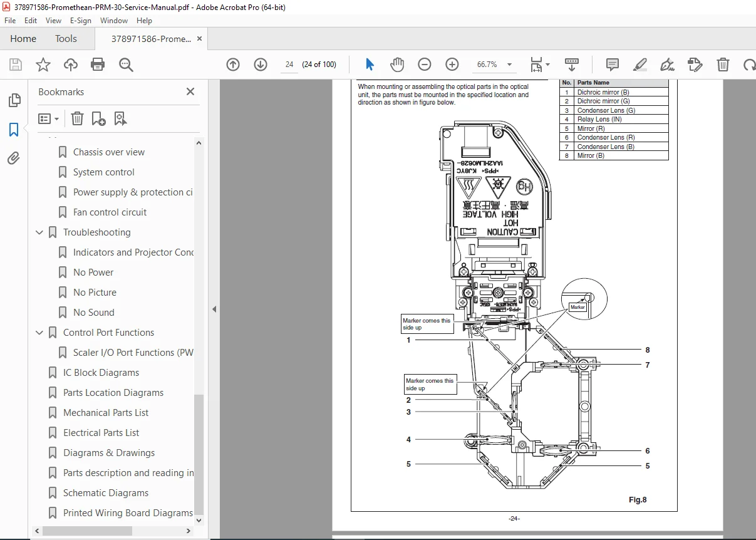756x540 pixels.
Task: Click the bookmarks horizontal scrollbar thumb
Action: pos(88,531)
